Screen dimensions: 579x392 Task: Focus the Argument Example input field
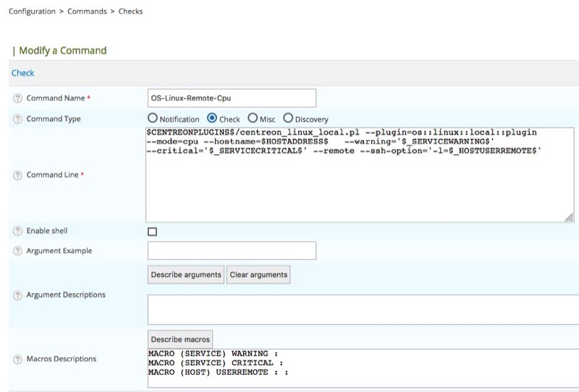pos(232,251)
